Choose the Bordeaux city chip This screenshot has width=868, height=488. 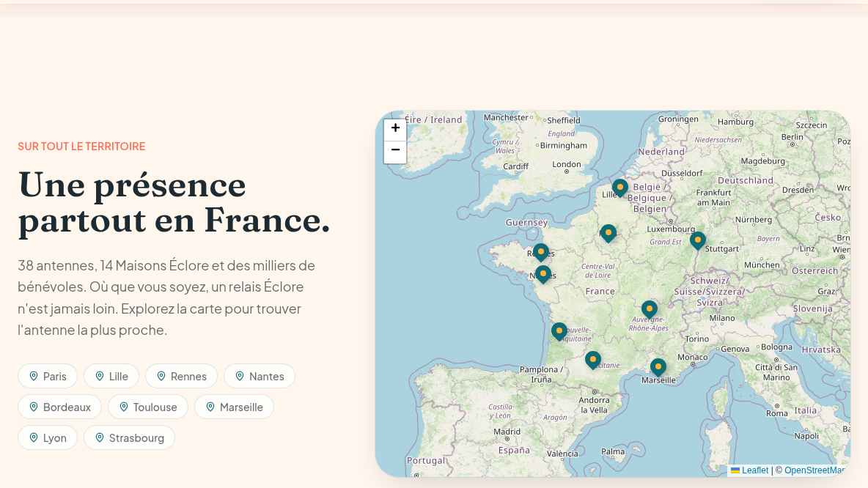(x=60, y=407)
